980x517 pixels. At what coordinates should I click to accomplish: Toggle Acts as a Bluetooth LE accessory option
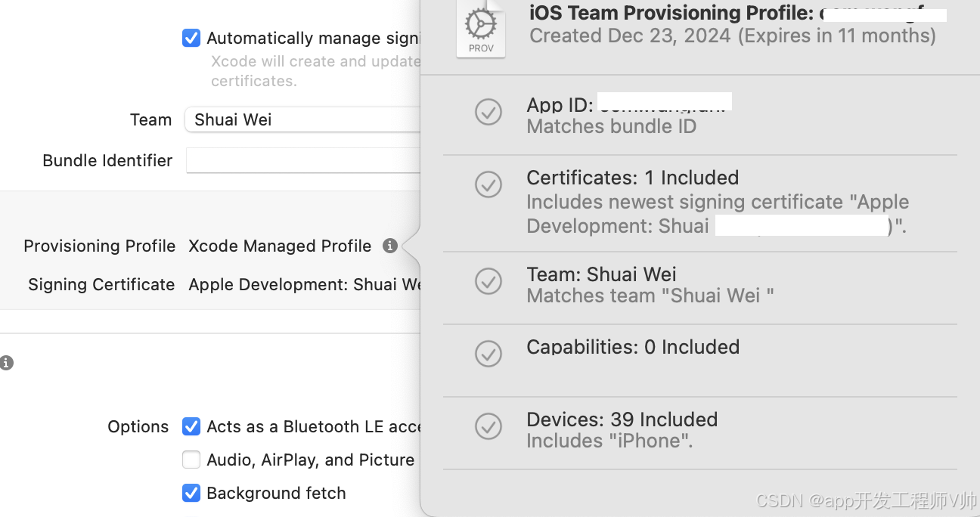tap(191, 426)
